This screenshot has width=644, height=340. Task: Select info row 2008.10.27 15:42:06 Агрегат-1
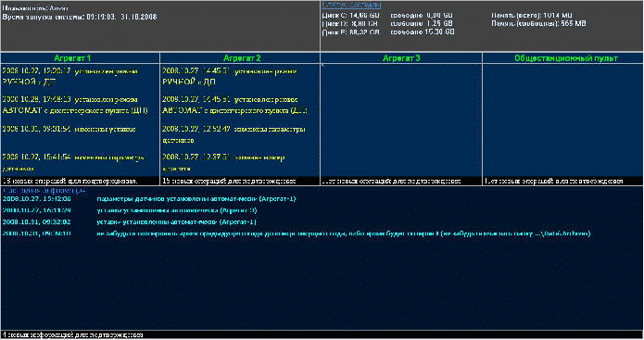tap(149, 199)
